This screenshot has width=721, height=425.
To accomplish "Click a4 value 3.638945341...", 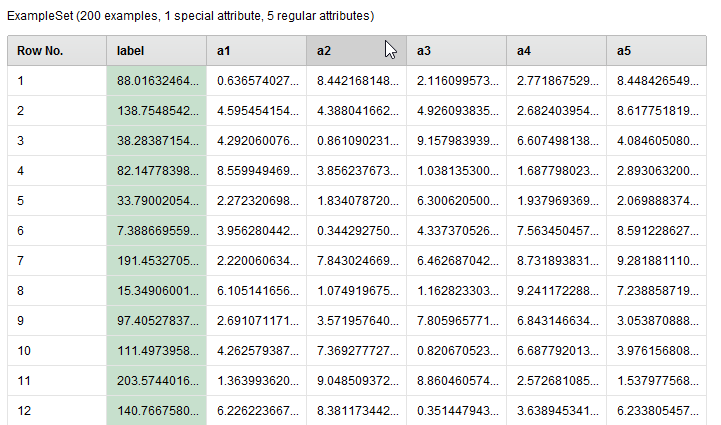I will click(556, 411).
